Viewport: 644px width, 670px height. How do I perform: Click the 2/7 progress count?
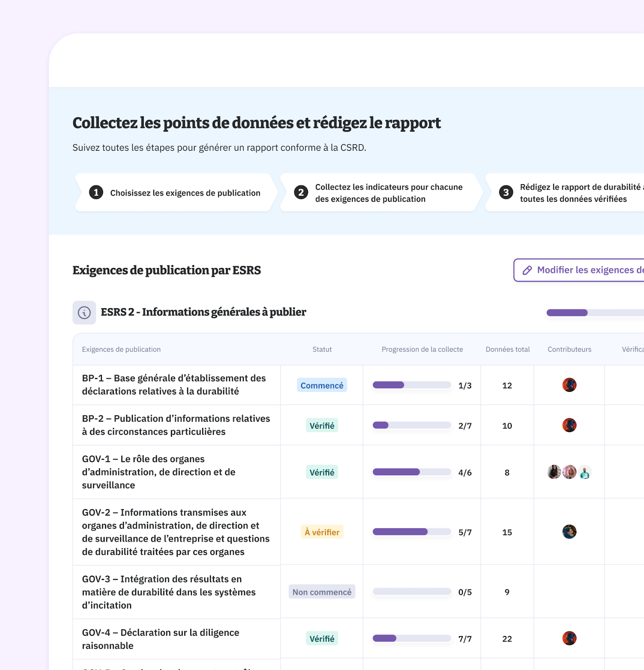[x=465, y=426]
